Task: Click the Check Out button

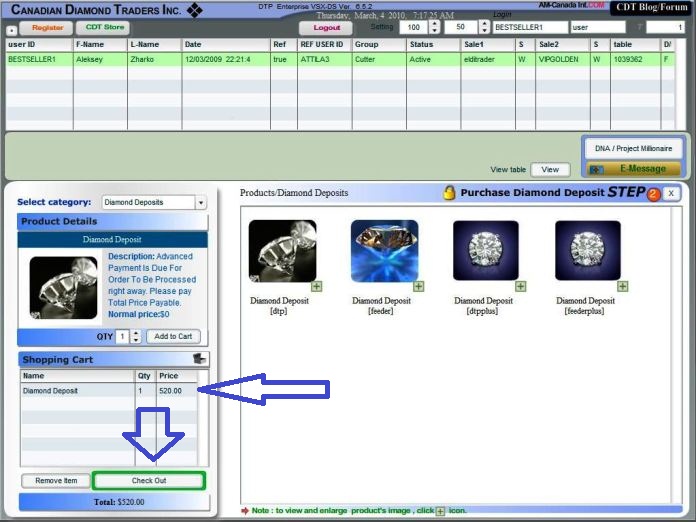Action: tap(149, 481)
